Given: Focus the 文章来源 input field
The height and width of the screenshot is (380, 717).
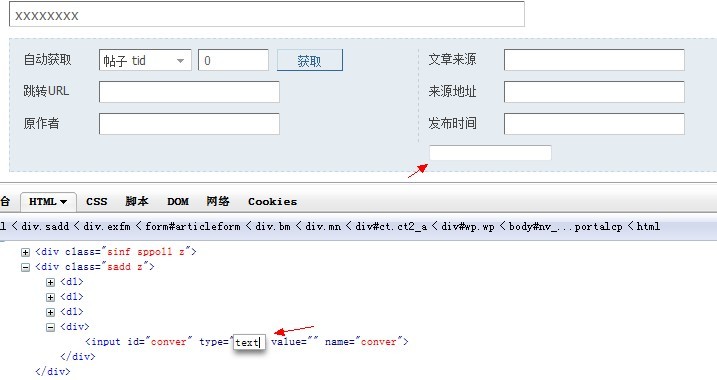Looking at the screenshot, I should tap(594, 60).
